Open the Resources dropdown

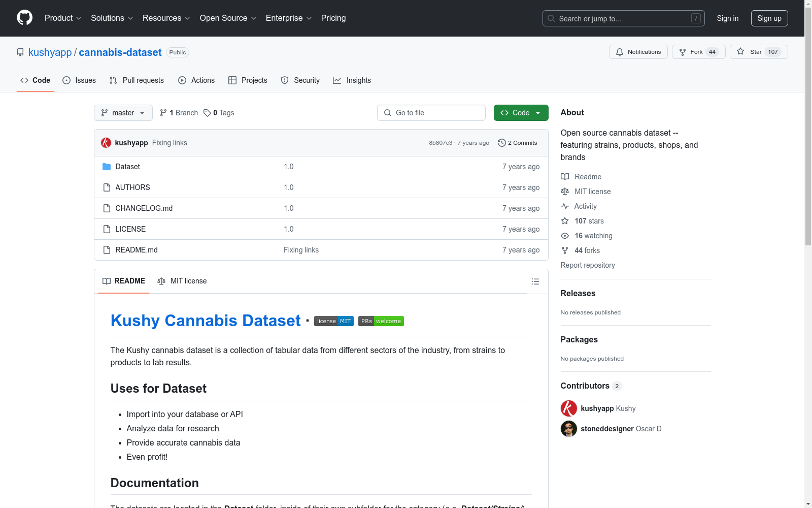tap(166, 18)
